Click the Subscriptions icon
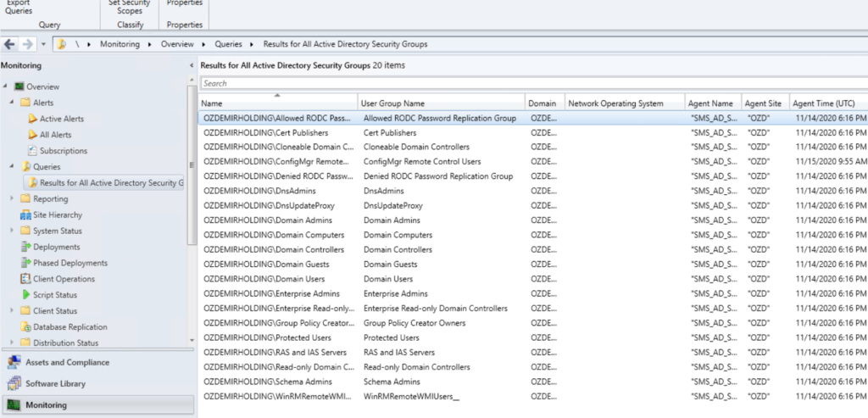 pyautogui.click(x=33, y=151)
